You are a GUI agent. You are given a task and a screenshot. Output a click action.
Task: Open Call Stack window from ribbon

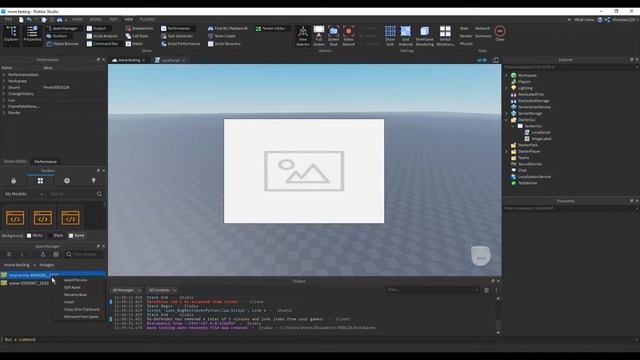[x=137, y=36]
